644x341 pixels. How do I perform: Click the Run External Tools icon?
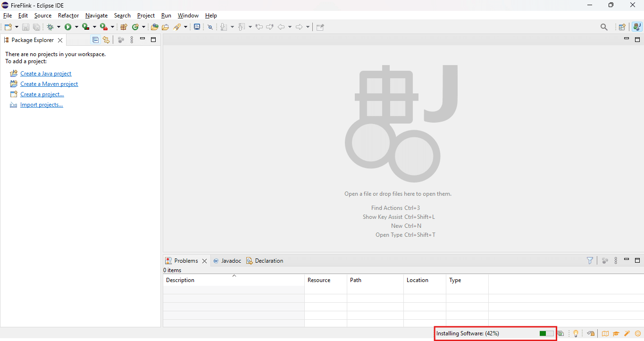click(x=104, y=27)
